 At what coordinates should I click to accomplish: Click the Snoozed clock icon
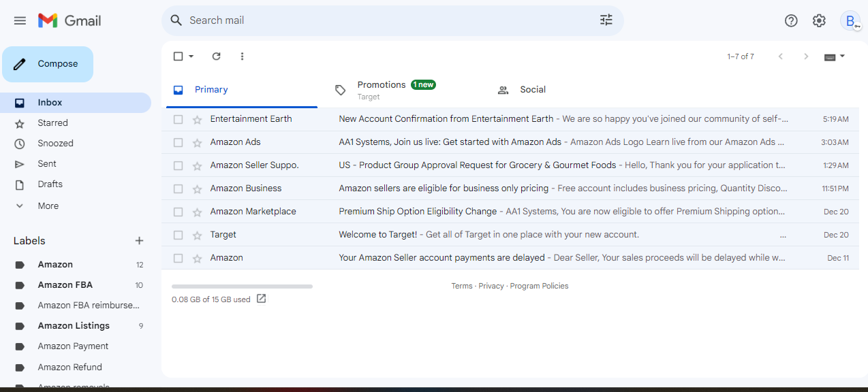click(x=20, y=144)
